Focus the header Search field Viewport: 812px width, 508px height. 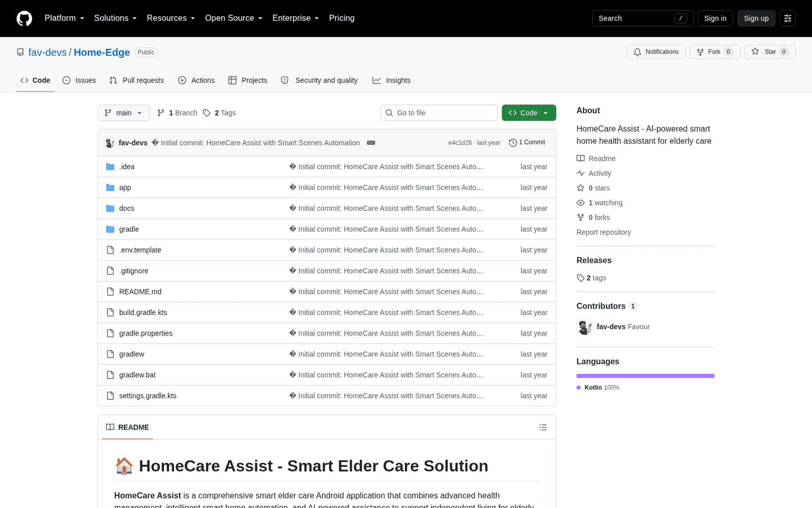coord(643,19)
